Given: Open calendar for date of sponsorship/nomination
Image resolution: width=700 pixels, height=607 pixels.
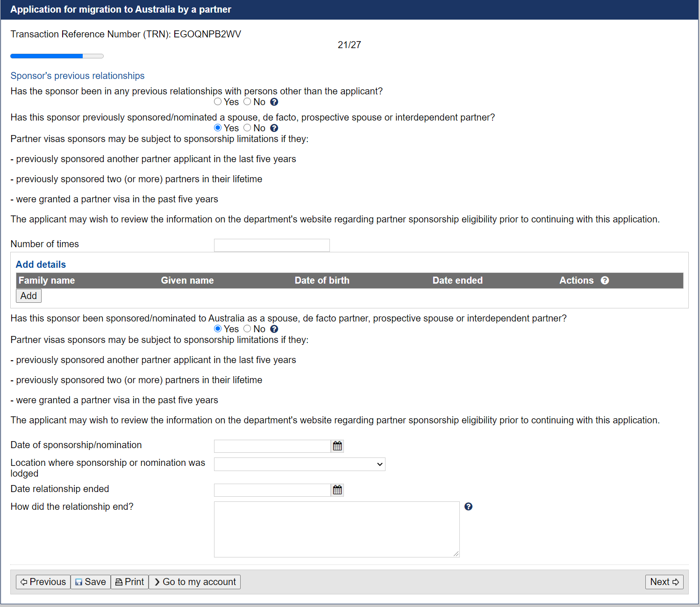Looking at the screenshot, I should pyautogui.click(x=337, y=446).
